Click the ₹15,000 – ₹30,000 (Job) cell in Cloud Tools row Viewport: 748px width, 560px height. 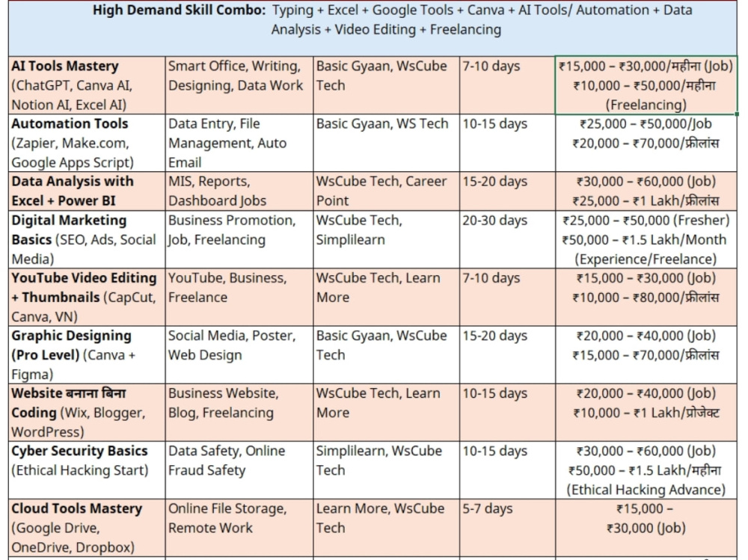[x=646, y=528]
